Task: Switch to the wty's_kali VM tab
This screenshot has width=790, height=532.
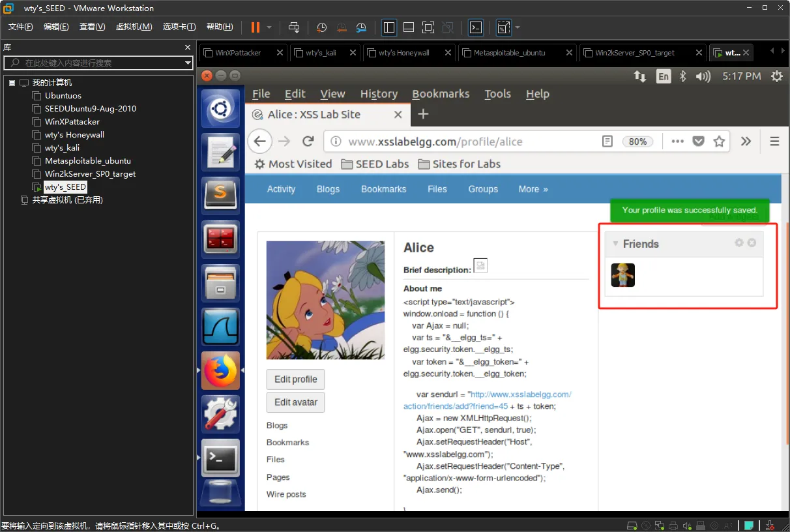Action: click(321, 53)
